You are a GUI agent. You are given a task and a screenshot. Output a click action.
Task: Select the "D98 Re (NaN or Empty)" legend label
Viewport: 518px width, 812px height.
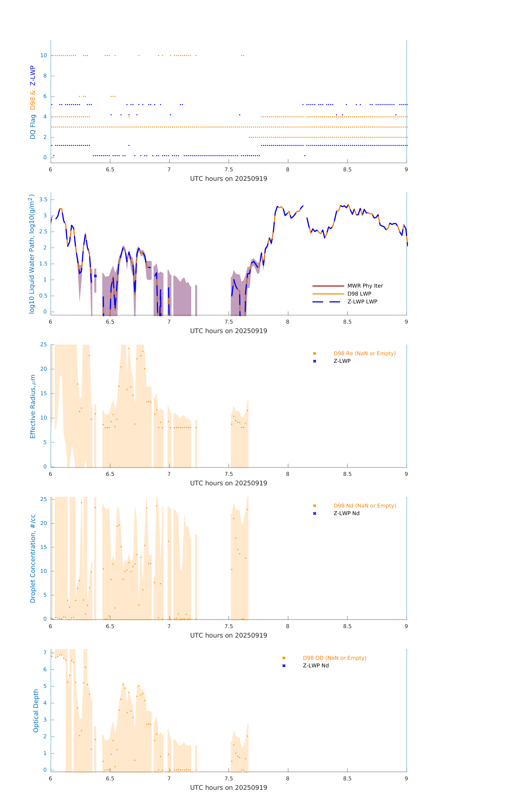[364, 354]
